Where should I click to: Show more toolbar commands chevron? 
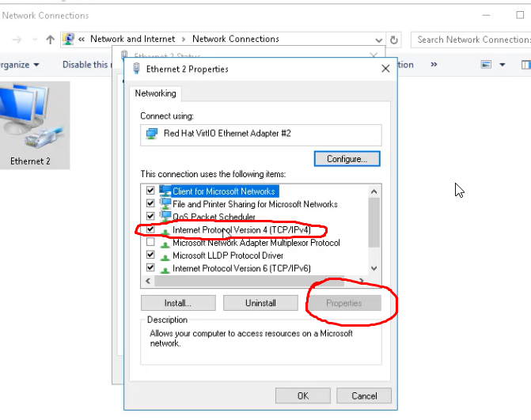coord(434,64)
